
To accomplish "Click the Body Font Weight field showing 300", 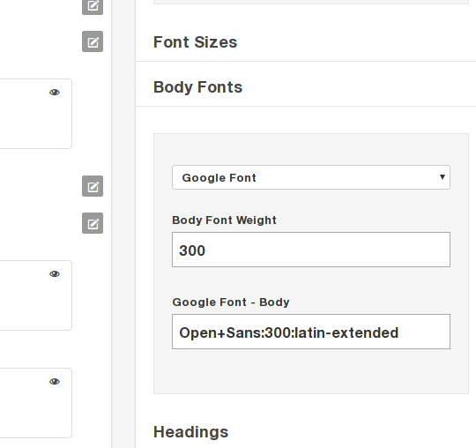I will click(311, 250).
